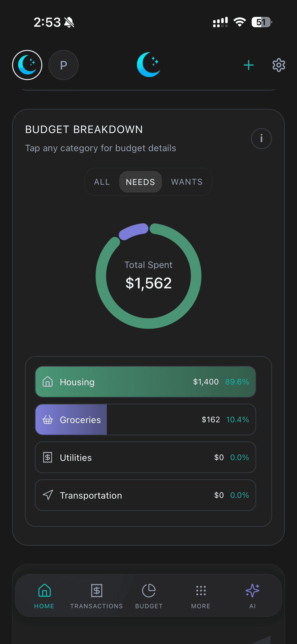Open the Groceries category details row
297x644 pixels.
pos(146,420)
